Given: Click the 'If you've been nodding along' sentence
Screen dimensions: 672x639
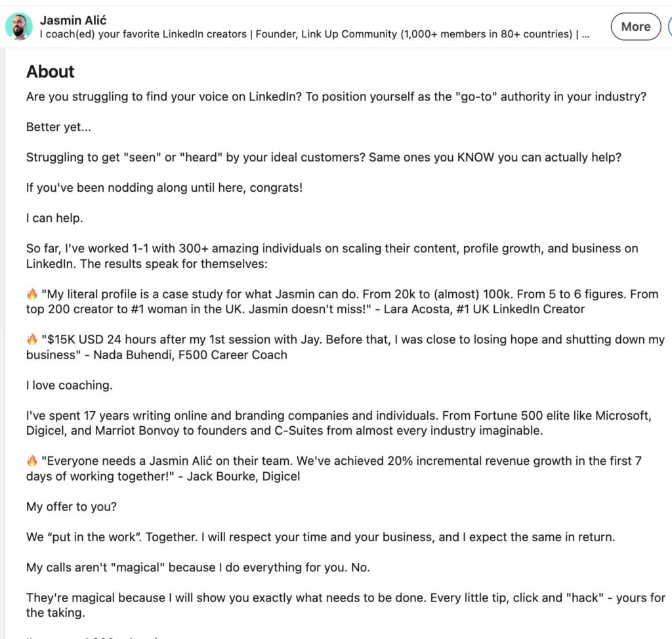Looking at the screenshot, I should (165, 188).
